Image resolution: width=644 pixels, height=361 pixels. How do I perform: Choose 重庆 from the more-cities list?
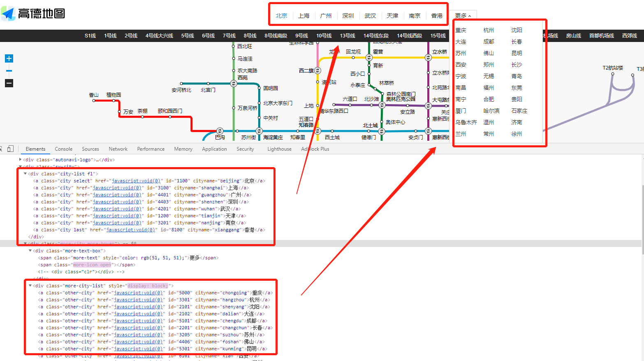461,30
